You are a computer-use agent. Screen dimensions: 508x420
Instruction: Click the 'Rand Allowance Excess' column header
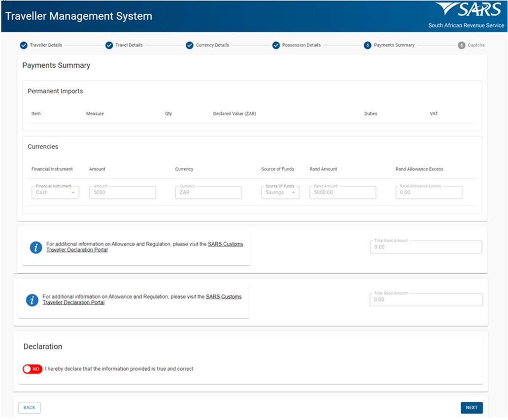[419, 169]
